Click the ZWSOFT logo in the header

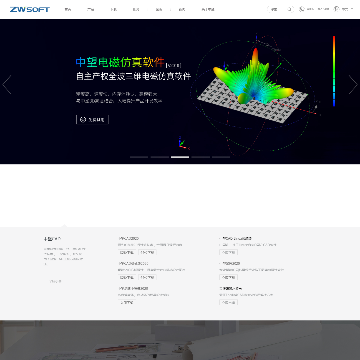coord(30,9)
